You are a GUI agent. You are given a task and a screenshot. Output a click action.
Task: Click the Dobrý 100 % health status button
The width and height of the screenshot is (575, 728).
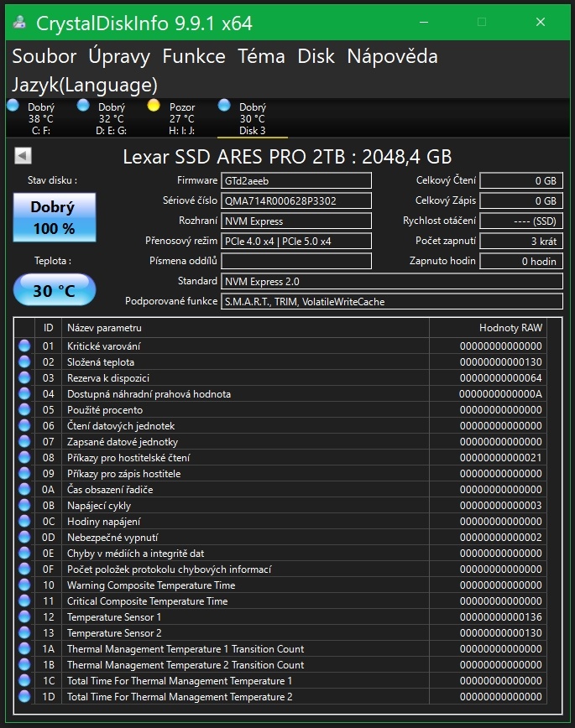[55, 217]
